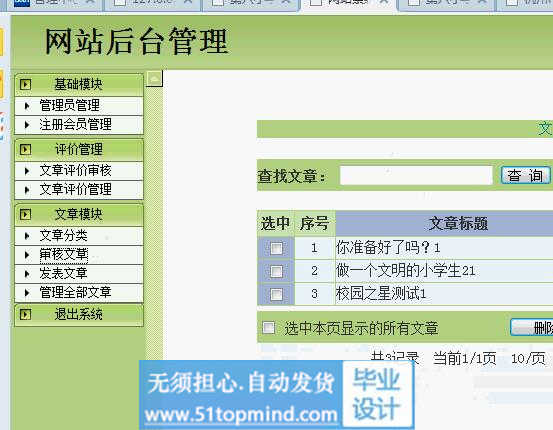Check the box for 做一个文明的小学生21
Viewport: 553px width, 430px height.
276,271
